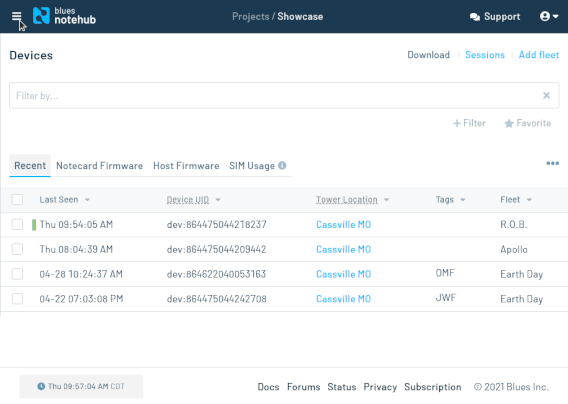Open Cassville MO location in JWF row
The image size is (568, 404).
coord(343,299)
